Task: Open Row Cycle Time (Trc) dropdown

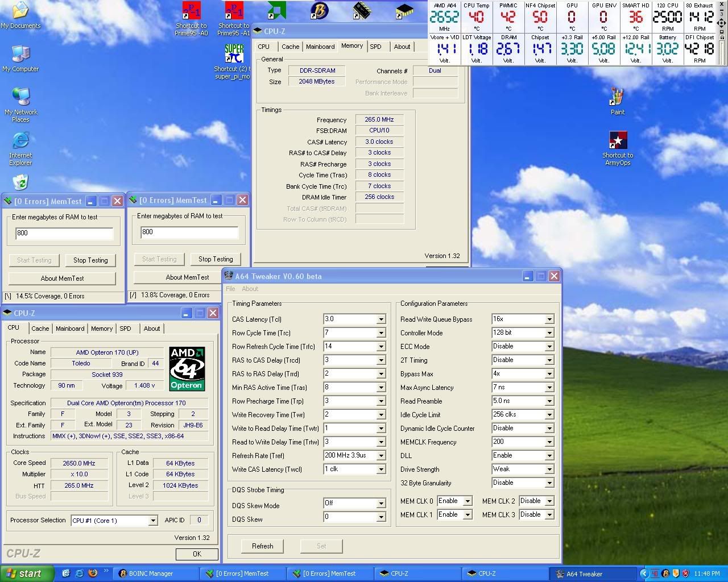Action: (381, 333)
